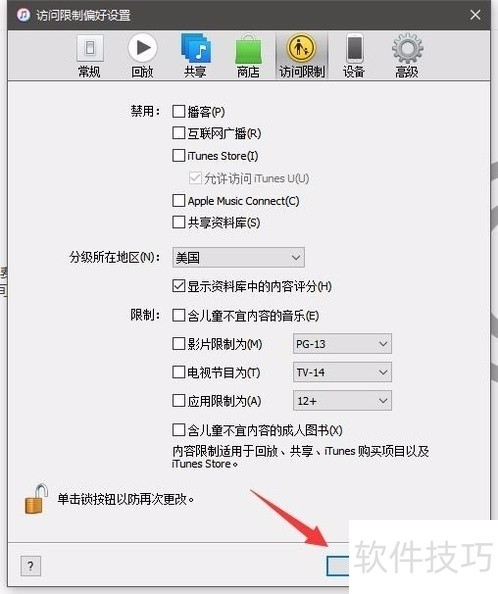This screenshot has height=594, width=498.
Task: Expand the PG-13 movie rating dropdown
Action: (x=342, y=344)
